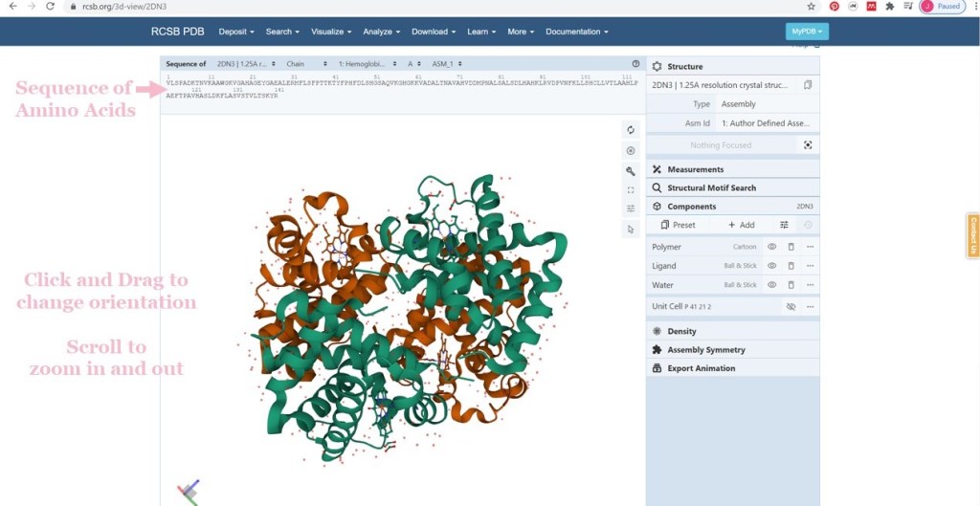The width and height of the screenshot is (980, 506).
Task: Hide the Polymer cartoon representation
Action: click(x=771, y=247)
